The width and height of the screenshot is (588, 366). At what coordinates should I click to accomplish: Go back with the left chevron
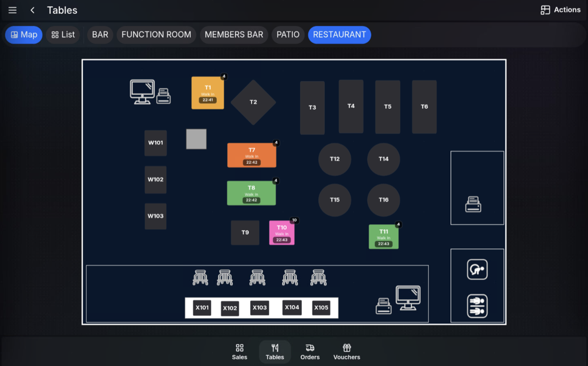coord(32,10)
